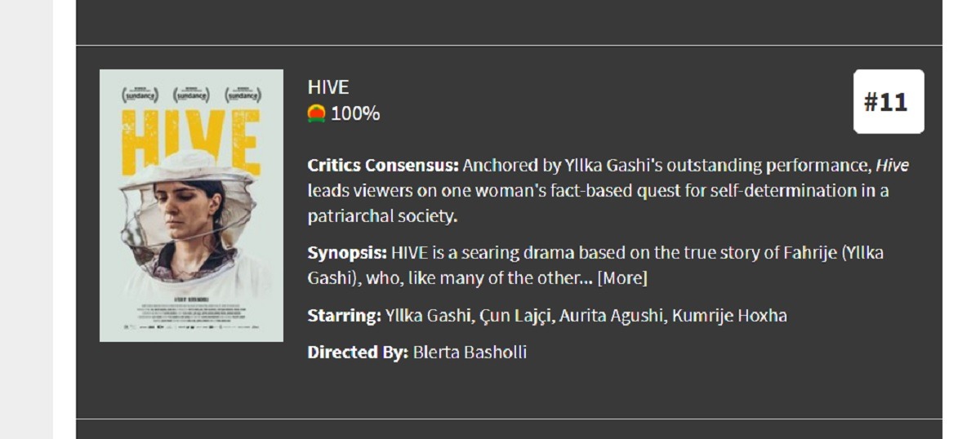
Task: Click the rightmost Sundance laurel on poster
Action: coord(243,95)
